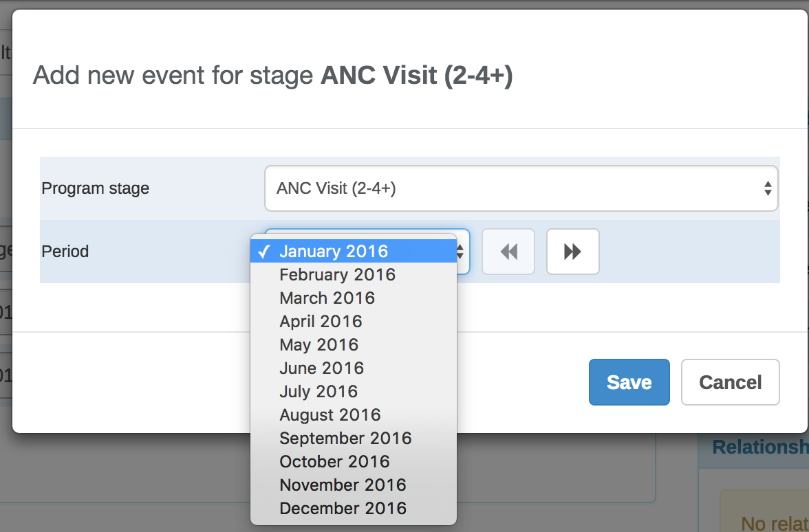
Task: Click the Cancel button
Action: (730, 382)
